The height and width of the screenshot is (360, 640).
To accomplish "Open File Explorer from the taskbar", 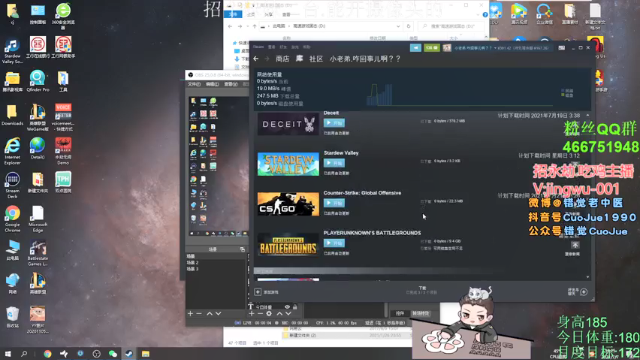I will point(146,354).
